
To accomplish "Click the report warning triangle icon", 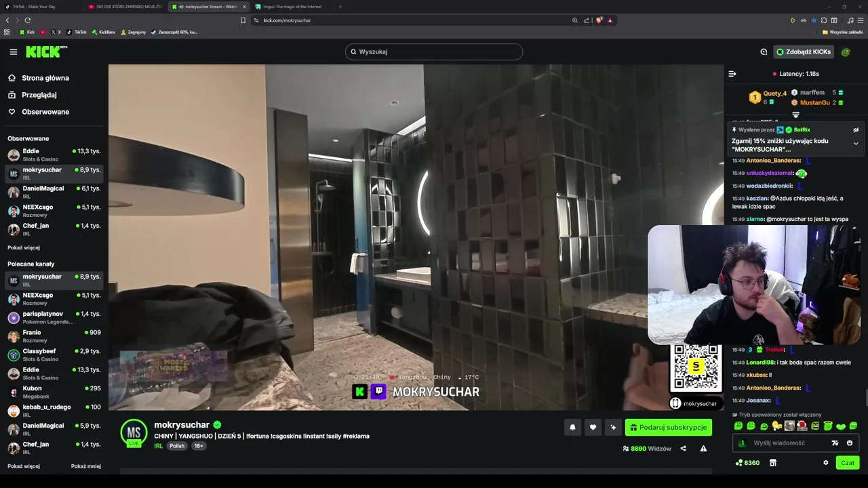I will [x=703, y=449].
